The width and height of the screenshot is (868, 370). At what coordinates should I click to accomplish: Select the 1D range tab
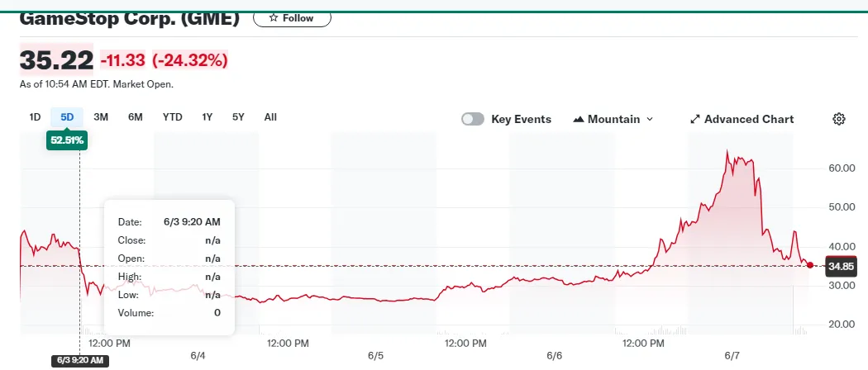click(35, 117)
